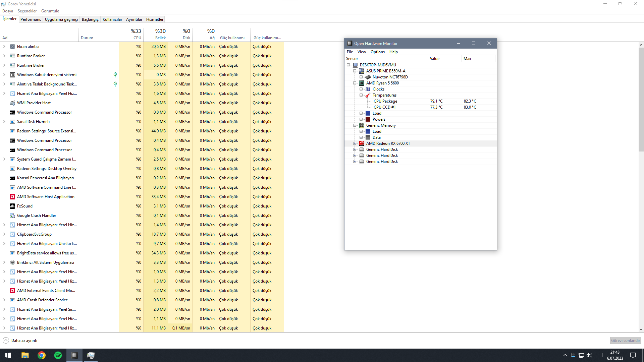Click the Nuvoton NCT6798D chip icon
The image size is (644, 362).
click(368, 77)
